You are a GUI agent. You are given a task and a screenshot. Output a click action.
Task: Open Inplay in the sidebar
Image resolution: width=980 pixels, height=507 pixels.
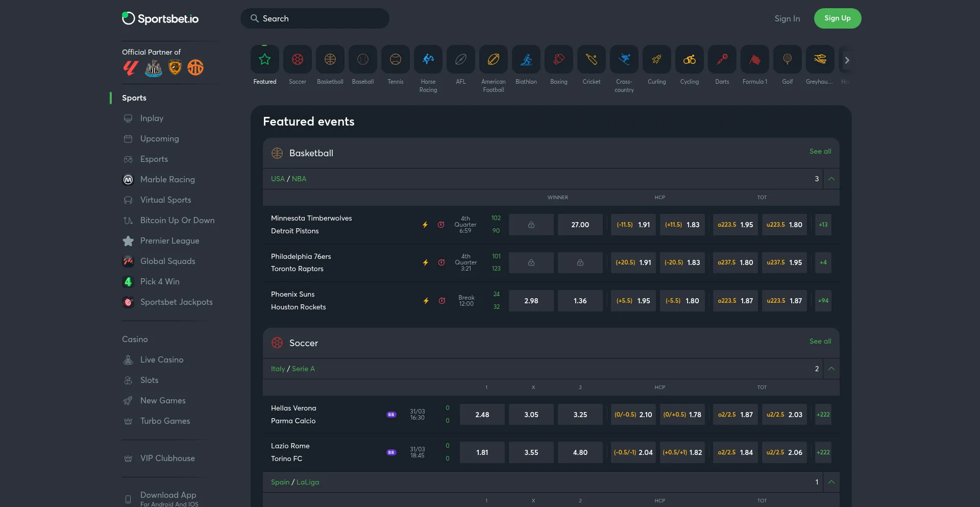152,118
